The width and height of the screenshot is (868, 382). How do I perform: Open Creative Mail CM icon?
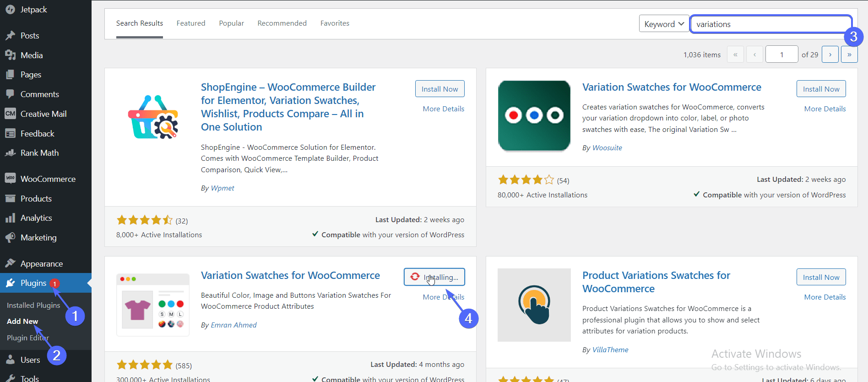(10, 114)
